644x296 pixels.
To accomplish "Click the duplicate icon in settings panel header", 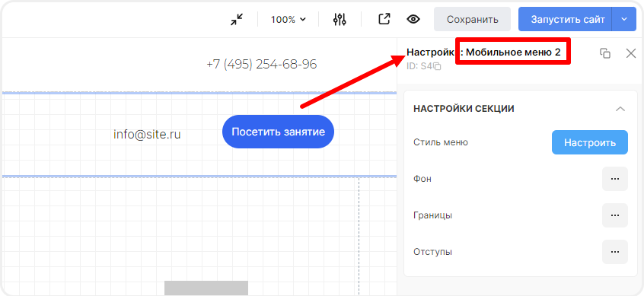I will click(x=605, y=53).
